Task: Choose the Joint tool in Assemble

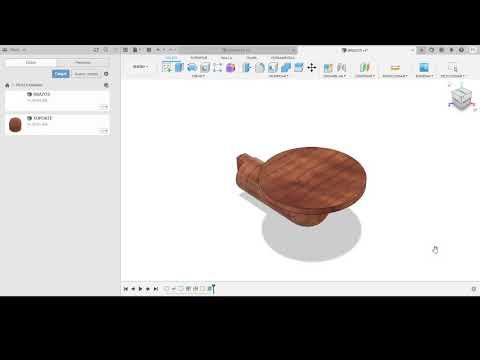Action: pyautogui.click(x=341, y=68)
